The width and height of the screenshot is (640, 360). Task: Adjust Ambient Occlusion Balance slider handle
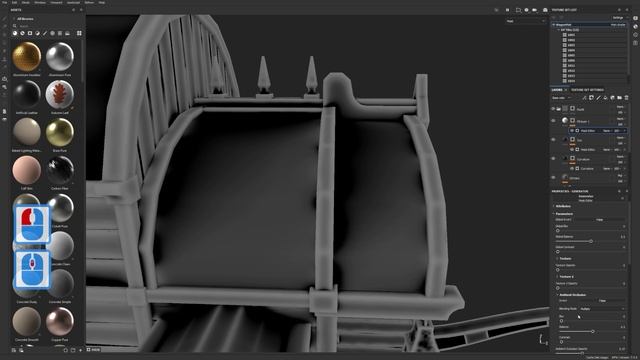point(593,331)
